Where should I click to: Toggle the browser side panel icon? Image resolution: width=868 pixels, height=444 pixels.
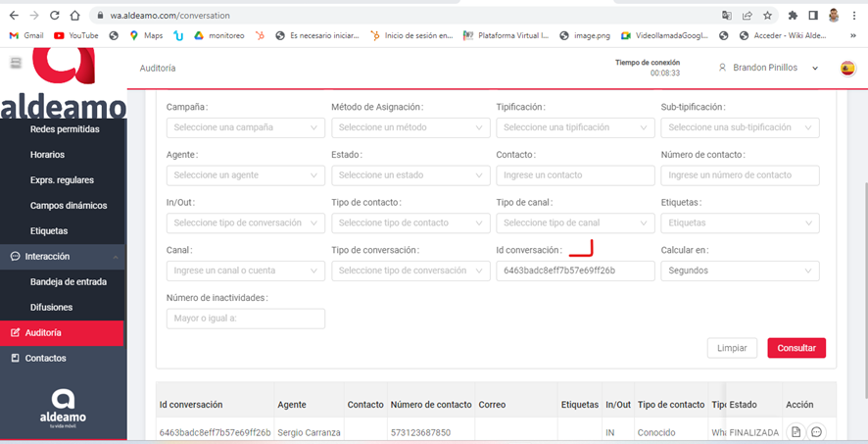coord(812,16)
